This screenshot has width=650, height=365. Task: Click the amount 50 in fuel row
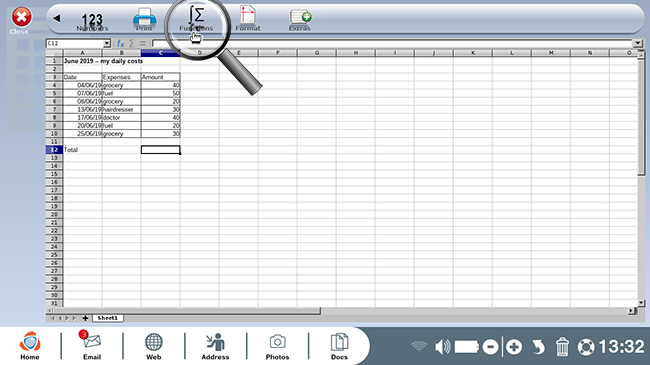160,93
